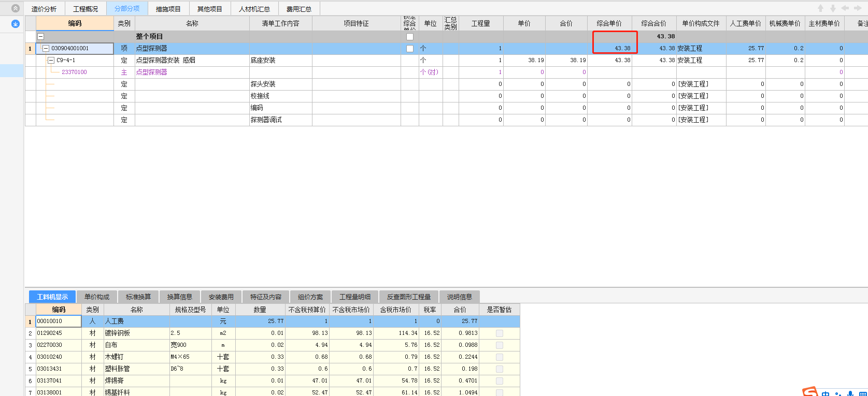Open the 说明信息 bottom tab

coord(460,297)
